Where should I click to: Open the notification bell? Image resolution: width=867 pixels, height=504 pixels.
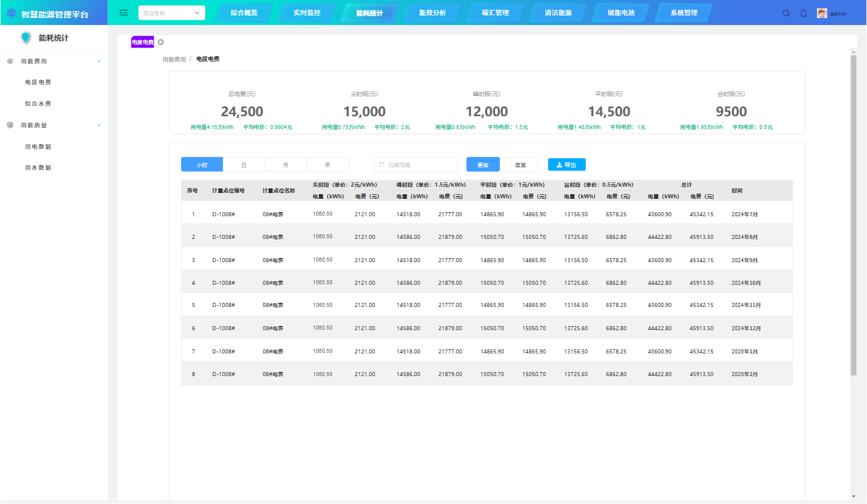(804, 13)
